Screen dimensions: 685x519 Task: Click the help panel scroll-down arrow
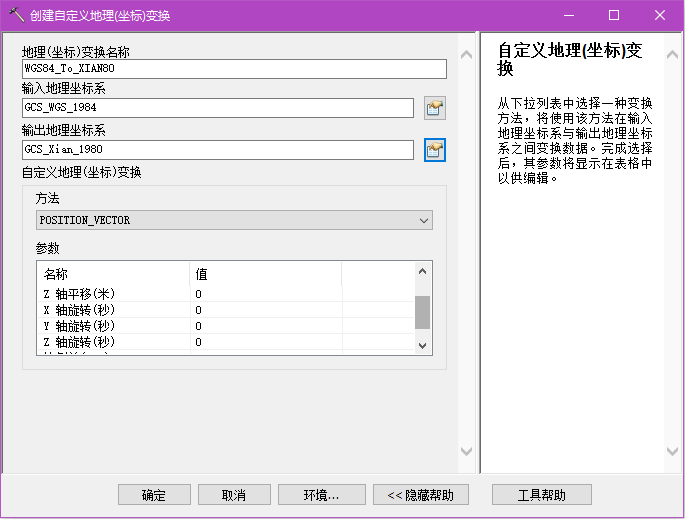pos(672,451)
